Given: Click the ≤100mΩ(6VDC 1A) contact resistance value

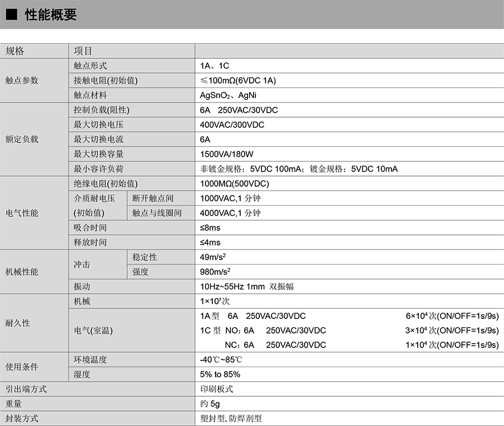Looking at the screenshot, I should pyautogui.click(x=238, y=81).
